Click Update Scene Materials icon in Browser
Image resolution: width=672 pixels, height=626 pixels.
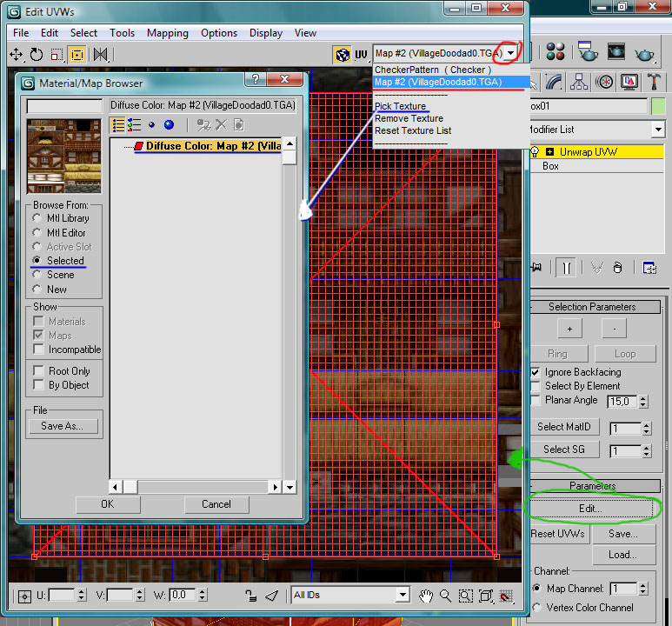(203, 125)
